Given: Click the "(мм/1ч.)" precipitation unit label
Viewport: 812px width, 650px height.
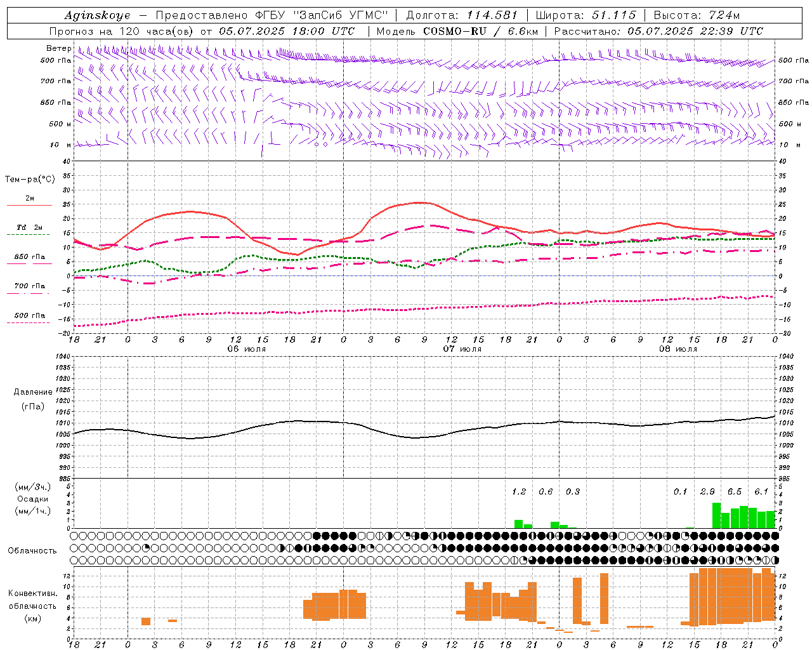Looking at the screenshot, I should [x=33, y=511].
